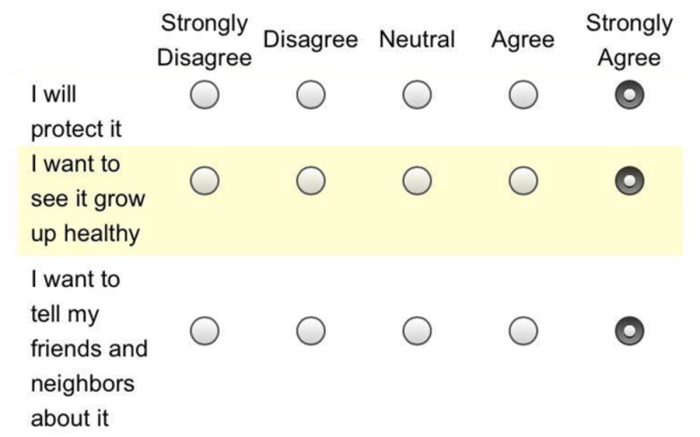Mark Neutral for 'I will protect it'

tap(416, 96)
